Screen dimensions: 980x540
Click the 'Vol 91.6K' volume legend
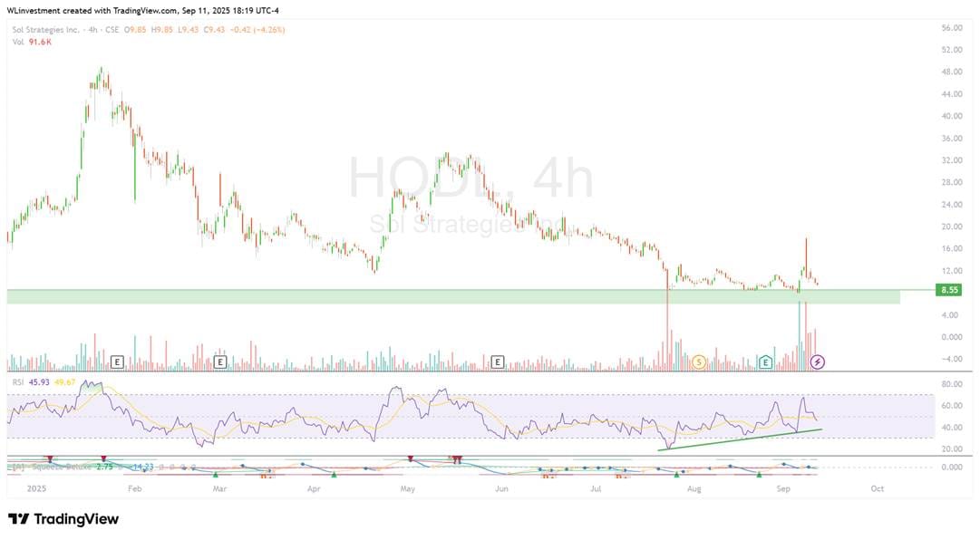click(x=32, y=42)
